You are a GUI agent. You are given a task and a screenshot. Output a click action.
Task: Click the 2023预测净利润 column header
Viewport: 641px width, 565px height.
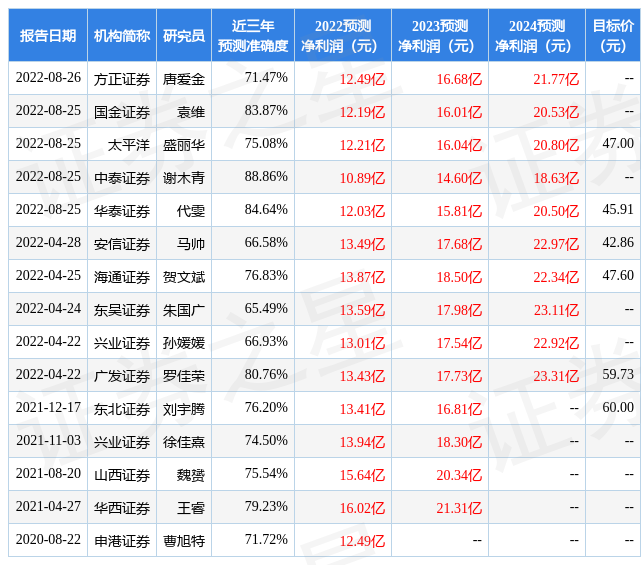pos(440,36)
